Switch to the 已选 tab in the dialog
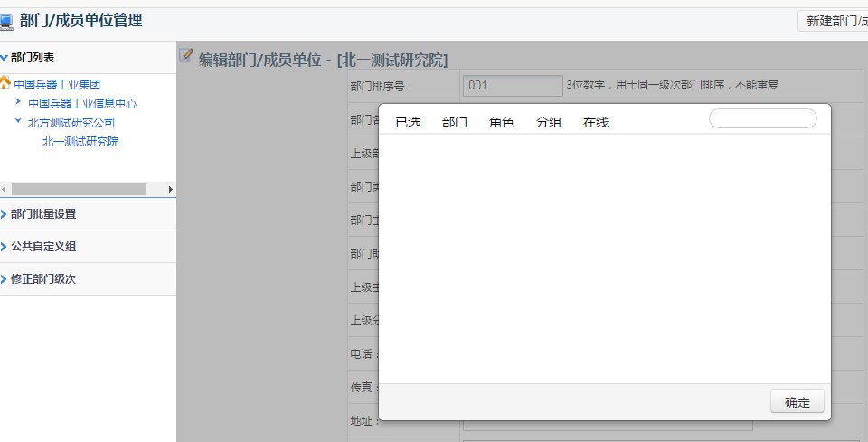This screenshot has width=868, height=442. (408, 123)
